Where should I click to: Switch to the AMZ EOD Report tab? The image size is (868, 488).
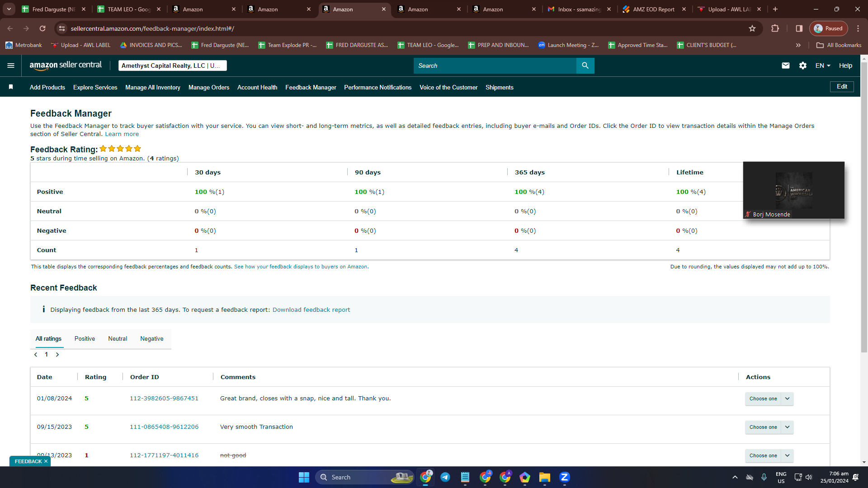tap(654, 9)
